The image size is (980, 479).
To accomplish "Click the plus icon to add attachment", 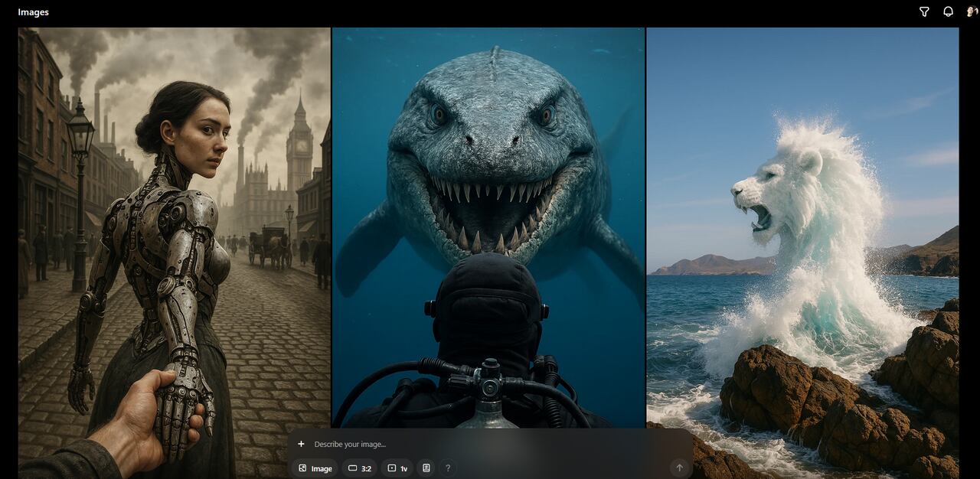I will pos(301,444).
